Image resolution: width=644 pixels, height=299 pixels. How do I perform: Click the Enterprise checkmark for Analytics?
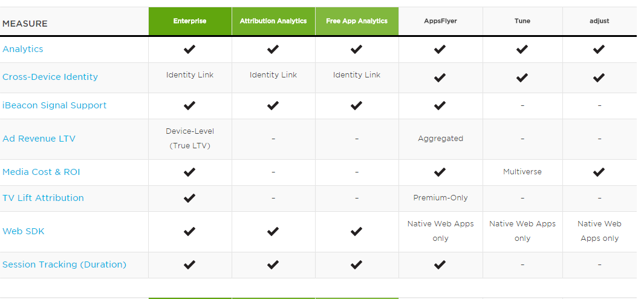pos(190,49)
